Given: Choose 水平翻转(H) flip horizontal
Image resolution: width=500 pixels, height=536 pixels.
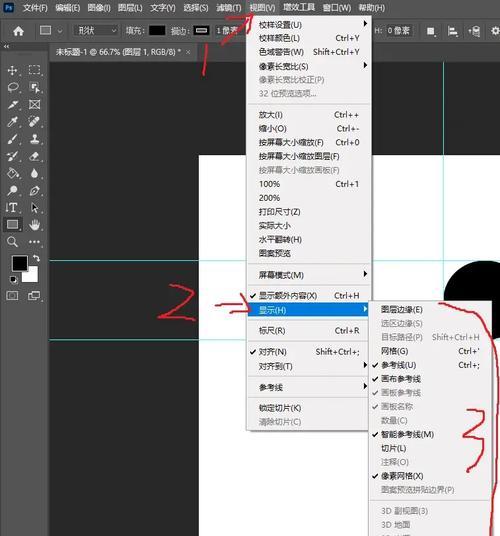Looking at the screenshot, I should point(308,239).
